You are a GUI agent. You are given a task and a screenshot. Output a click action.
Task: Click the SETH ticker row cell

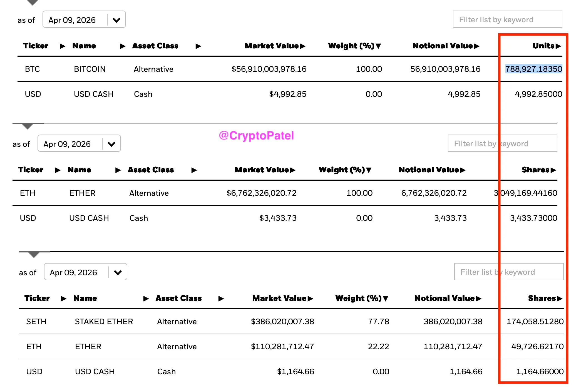(36, 322)
